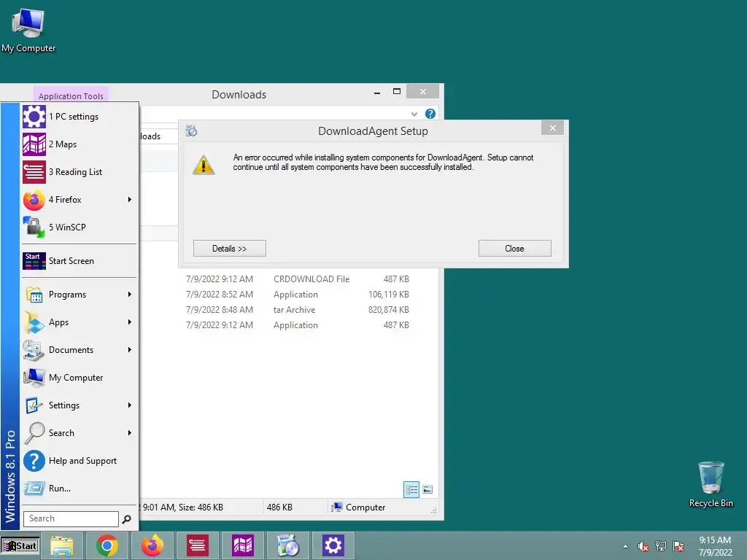
Task: Maximize the Downloads window
Action: coord(396,91)
